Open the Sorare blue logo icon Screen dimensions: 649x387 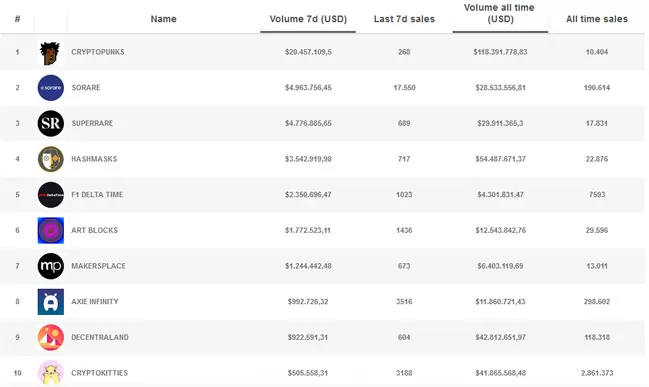coord(50,88)
